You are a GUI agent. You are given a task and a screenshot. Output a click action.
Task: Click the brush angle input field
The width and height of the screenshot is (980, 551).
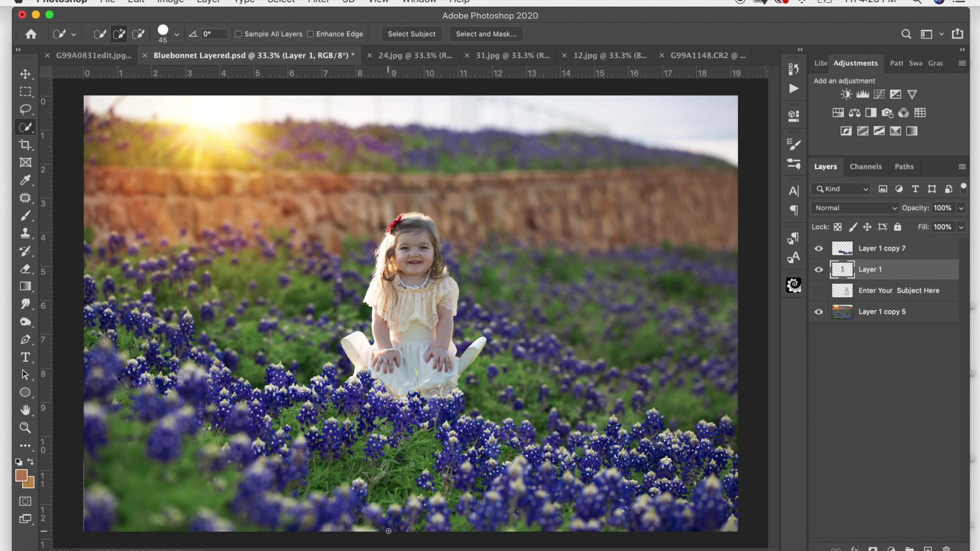point(214,34)
